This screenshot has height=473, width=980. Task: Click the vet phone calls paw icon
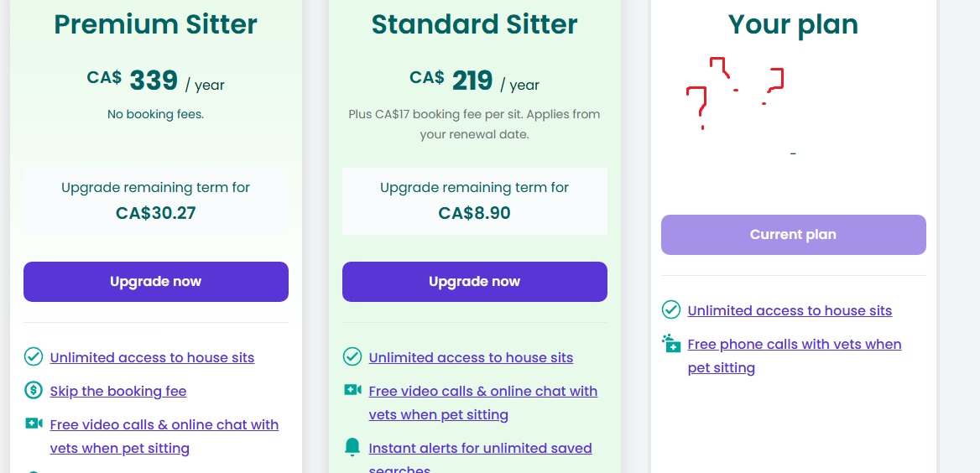pos(671,344)
